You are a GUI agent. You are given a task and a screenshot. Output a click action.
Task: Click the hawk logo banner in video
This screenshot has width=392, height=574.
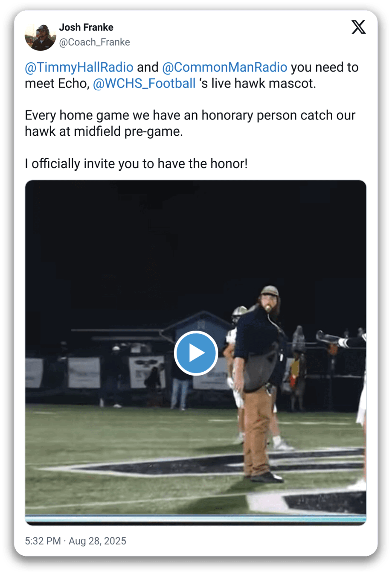tap(146, 371)
